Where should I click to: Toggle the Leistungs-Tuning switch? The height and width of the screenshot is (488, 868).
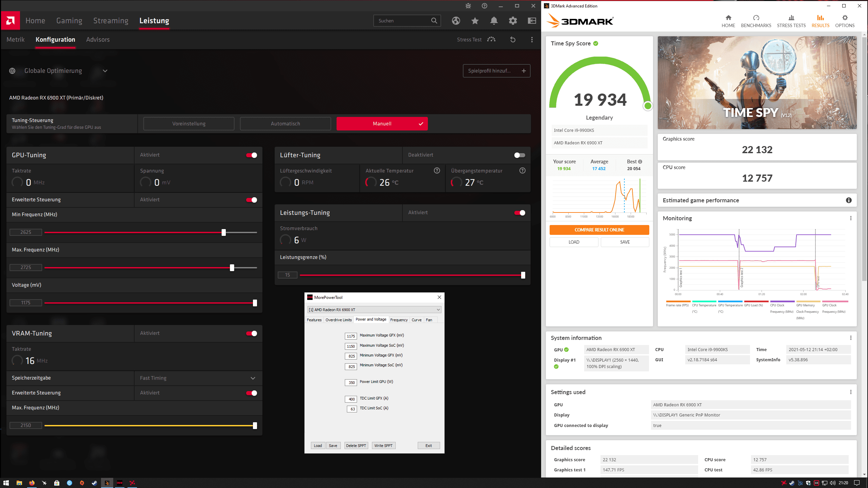tap(520, 213)
